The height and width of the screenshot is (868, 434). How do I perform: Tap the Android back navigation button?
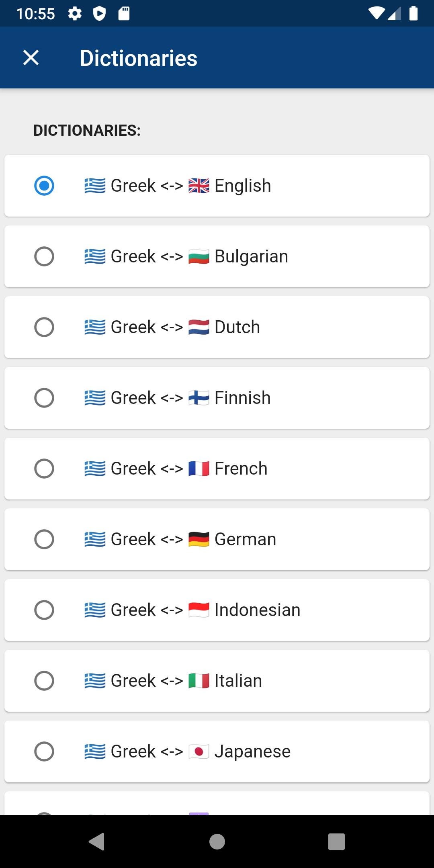[x=97, y=841]
